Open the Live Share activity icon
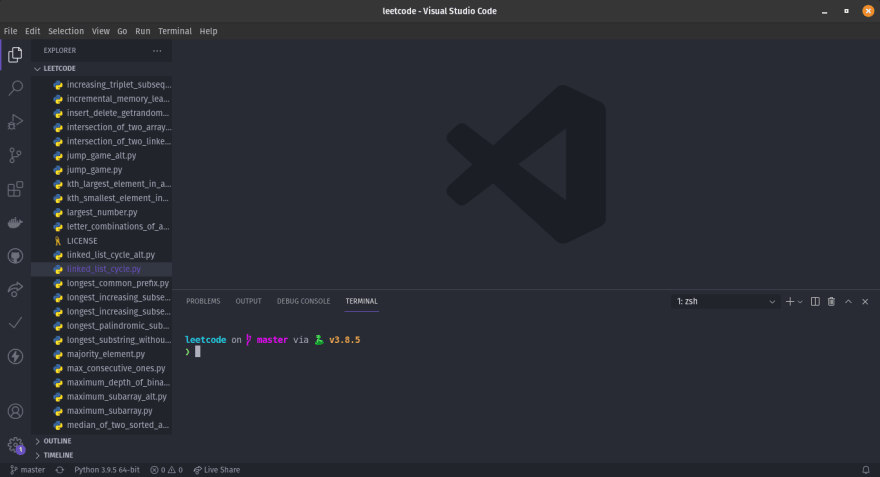Screen dimensions: 880x477 tap(15, 290)
